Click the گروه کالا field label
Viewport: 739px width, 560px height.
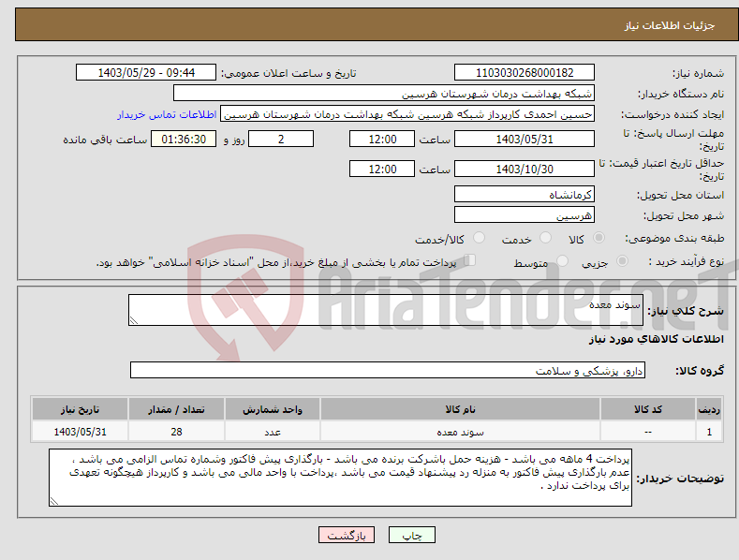[700, 371]
